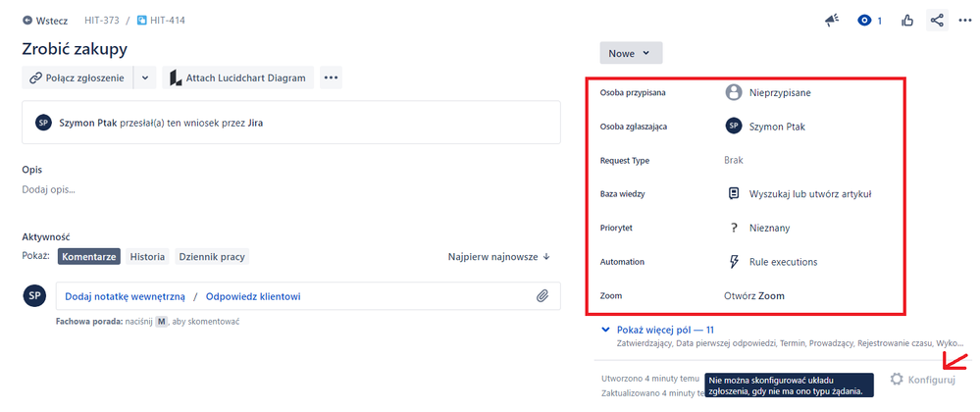
Task: Click SP avatar beside comment box
Action: click(35, 295)
